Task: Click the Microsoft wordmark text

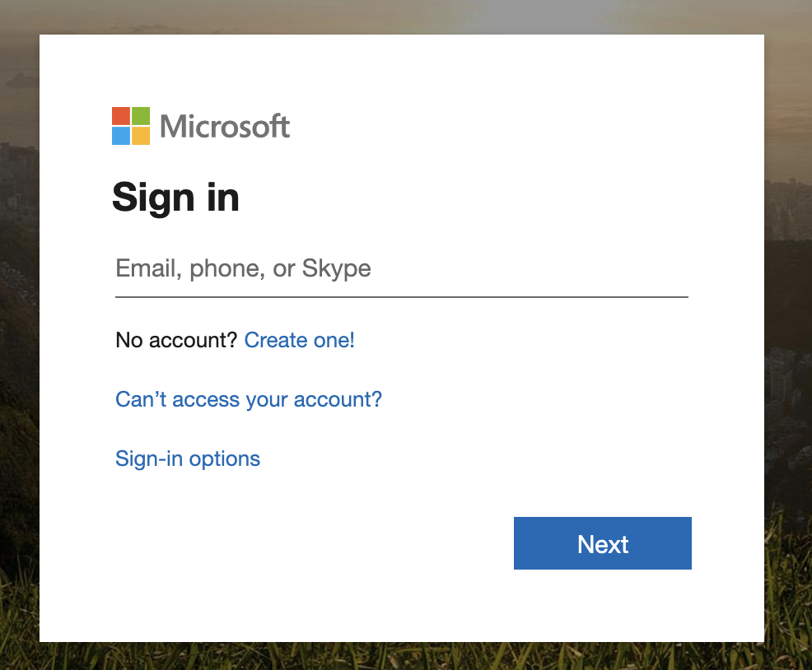Action: 225,127
